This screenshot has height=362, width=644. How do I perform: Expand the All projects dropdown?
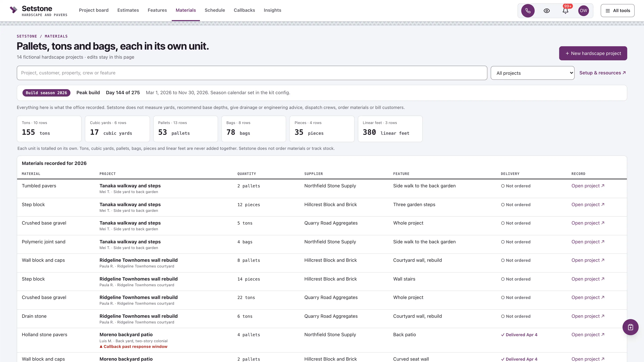[x=532, y=73]
